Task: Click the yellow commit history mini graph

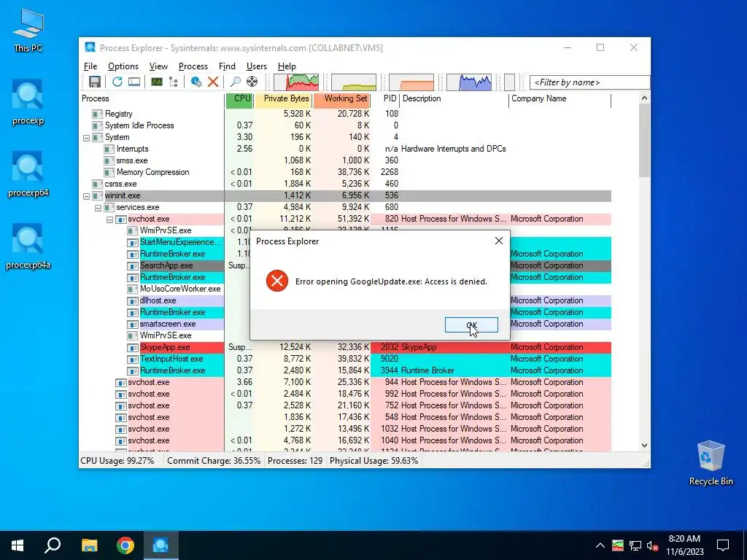Action: tap(354, 82)
